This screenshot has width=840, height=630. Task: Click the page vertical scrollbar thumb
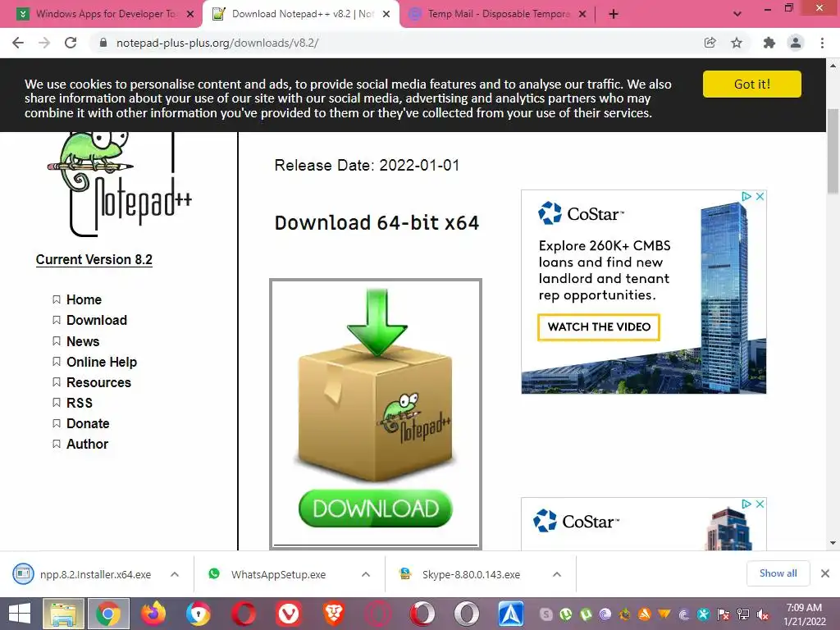point(833,152)
